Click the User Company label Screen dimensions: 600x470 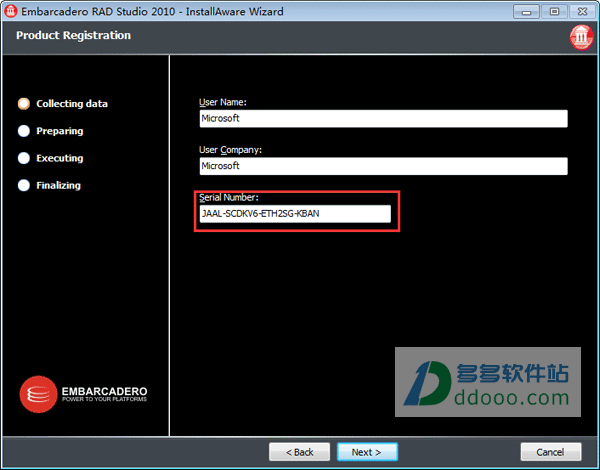230,150
